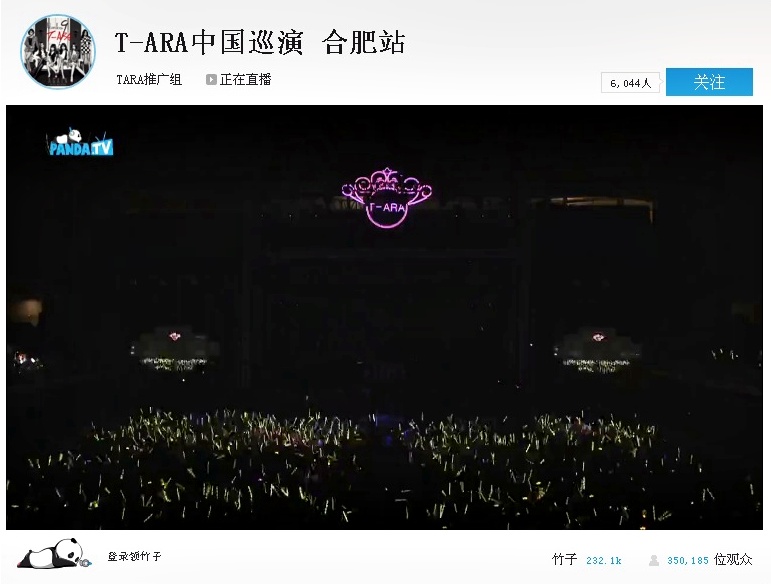Click the 正在直播 live status icon
Viewport: 771px width, 584px height.
(211, 80)
